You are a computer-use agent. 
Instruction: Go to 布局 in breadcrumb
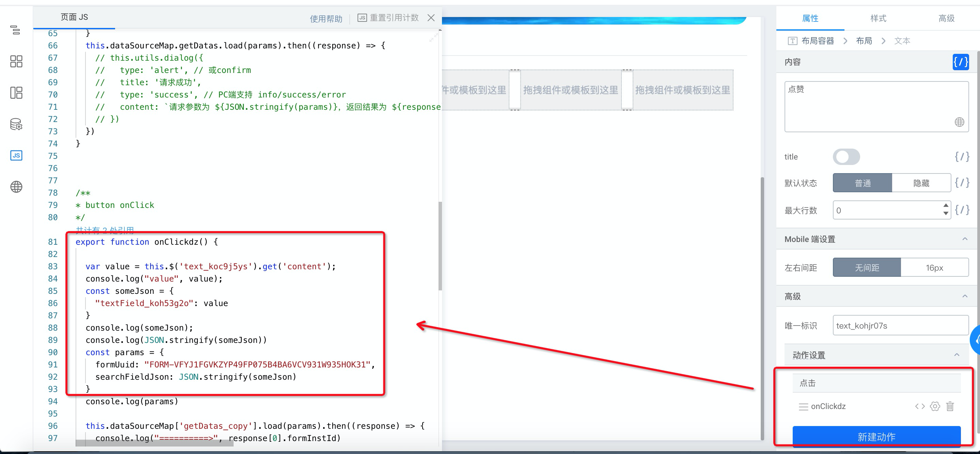(x=864, y=41)
